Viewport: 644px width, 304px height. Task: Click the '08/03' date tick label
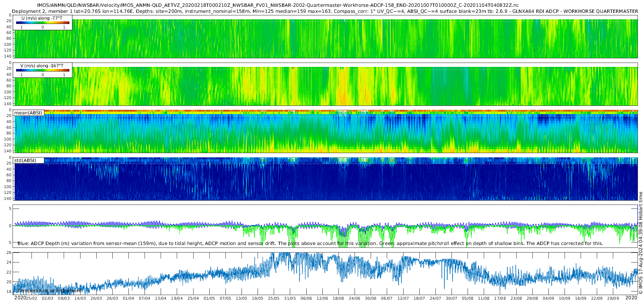pyautogui.click(x=64, y=298)
